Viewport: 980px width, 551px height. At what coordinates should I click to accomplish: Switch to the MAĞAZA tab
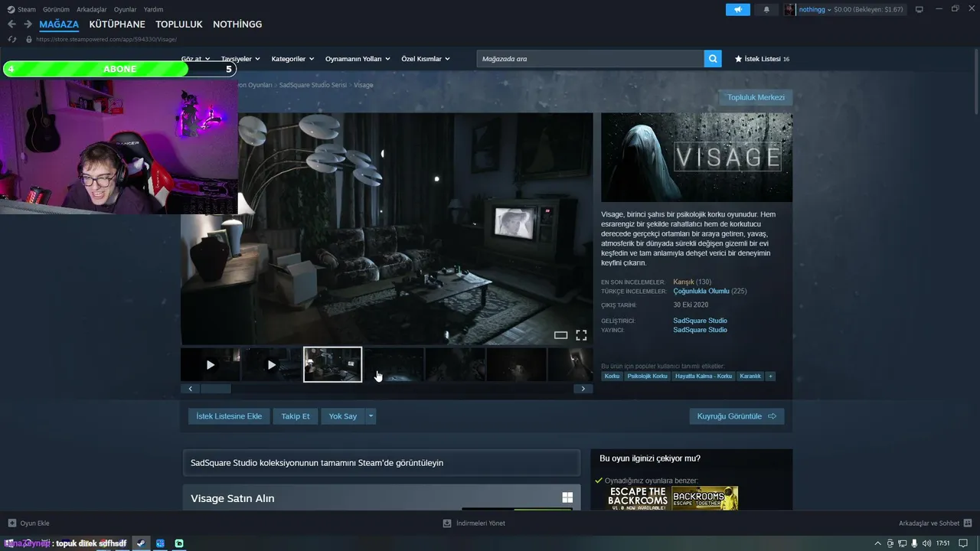point(59,24)
